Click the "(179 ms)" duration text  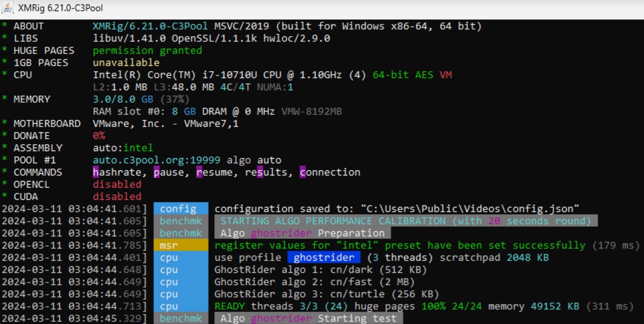point(616,245)
